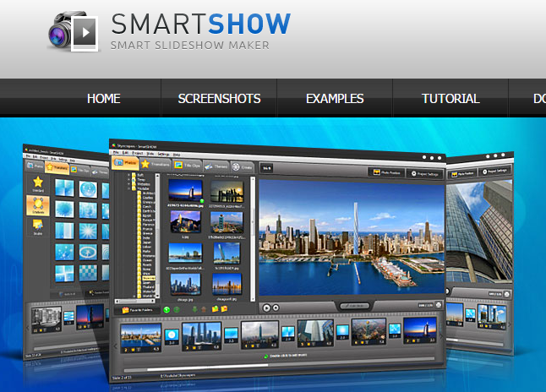Select the chicago.jpg thumbnail in file browser

pyautogui.click(x=185, y=285)
